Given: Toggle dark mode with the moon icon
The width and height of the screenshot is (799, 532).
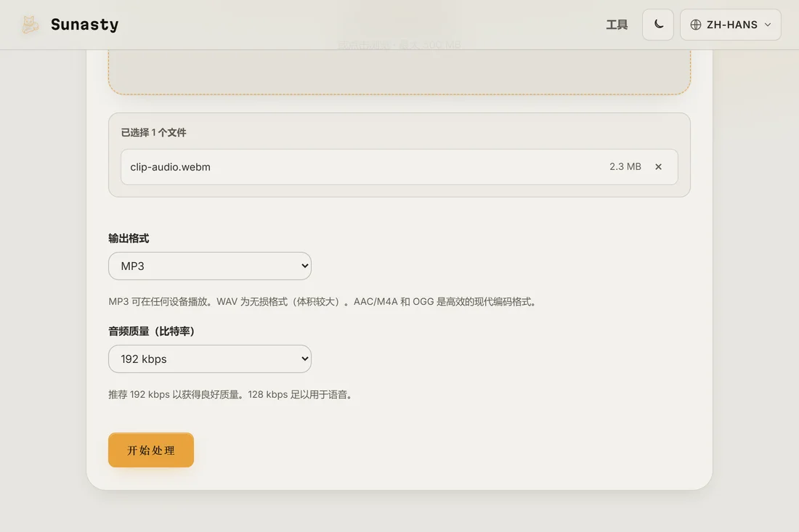Looking at the screenshot, I should click(658, 25).
